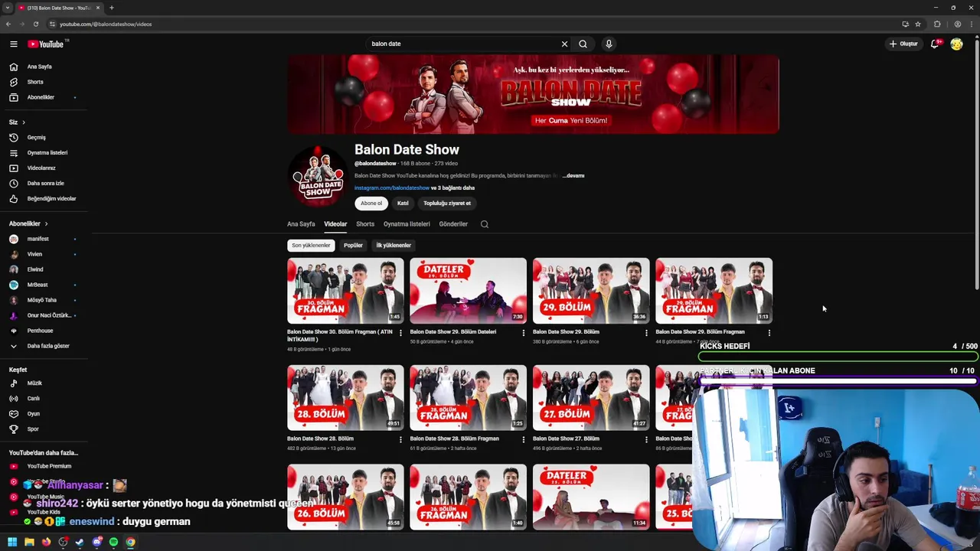
Task: Open the notifications bell
Action: tap(934, 44)
